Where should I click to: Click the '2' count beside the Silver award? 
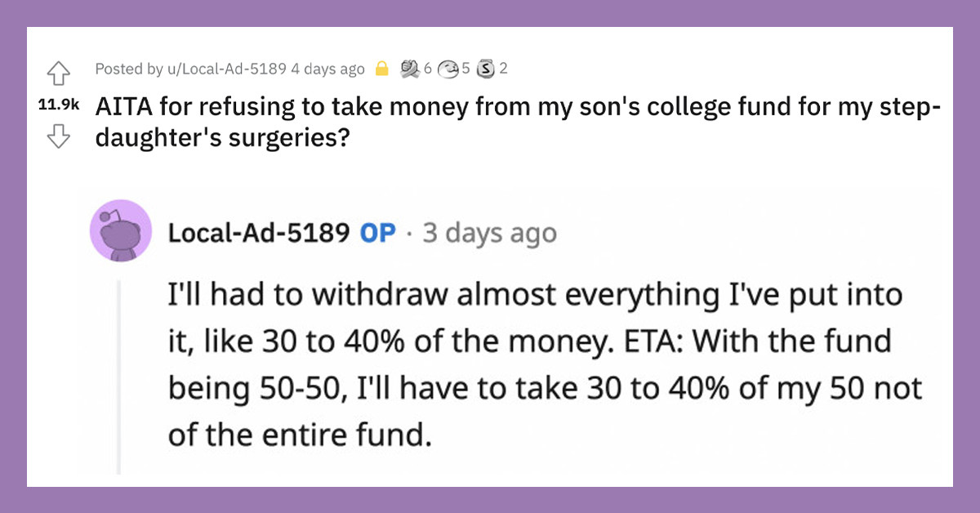503,69
